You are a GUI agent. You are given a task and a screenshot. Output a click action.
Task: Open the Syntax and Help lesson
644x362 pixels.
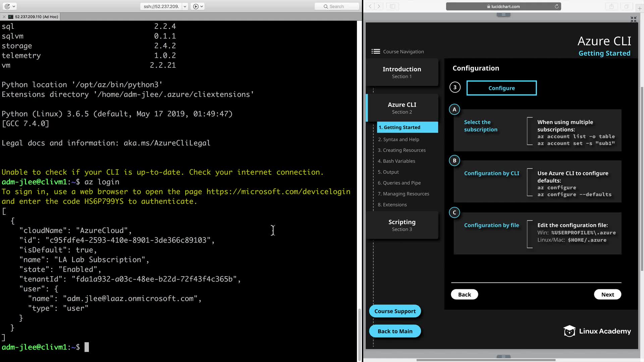tap(398, 139)
